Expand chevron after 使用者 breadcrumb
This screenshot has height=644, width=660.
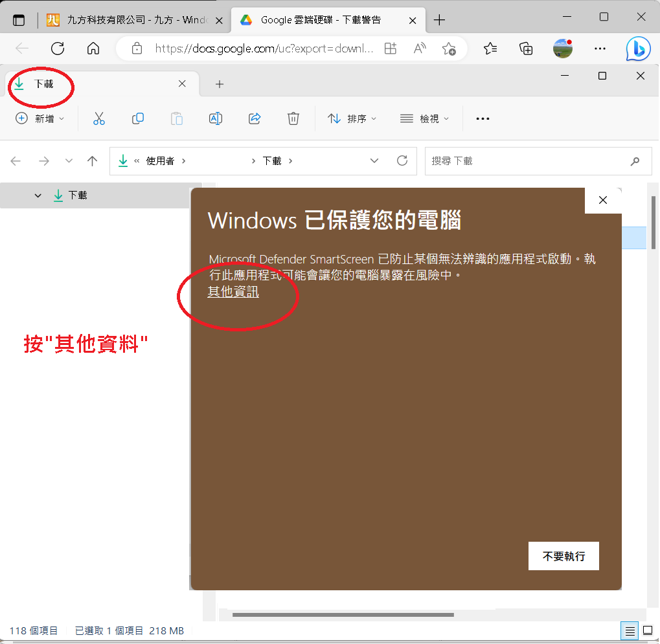pyautogui.click(x=183, y=161)
